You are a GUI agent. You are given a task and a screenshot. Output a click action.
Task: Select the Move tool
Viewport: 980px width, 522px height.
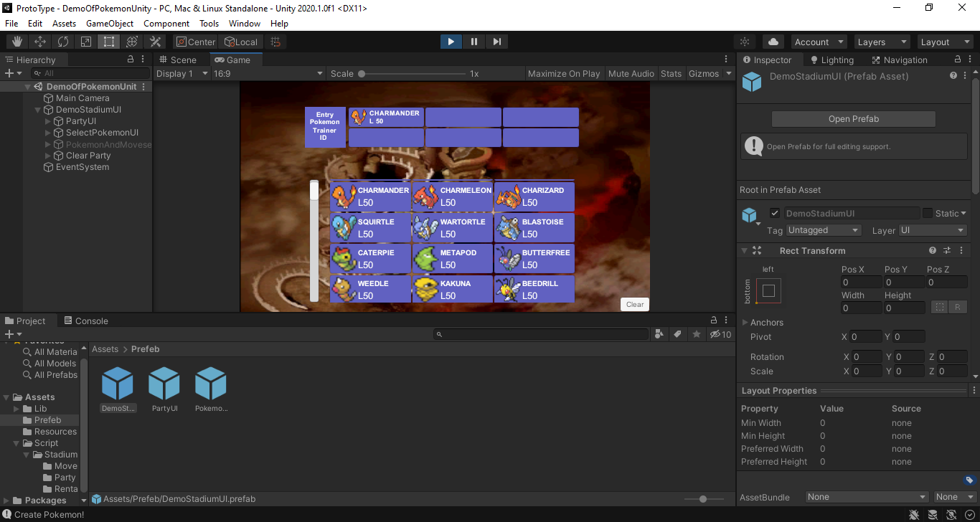(x=40, y=42)
